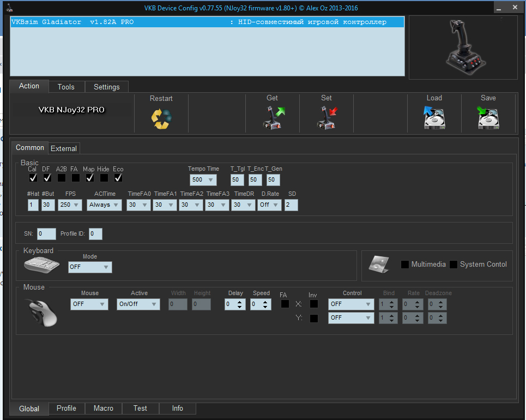526x420 pixels.
Task: Switch to the External tab
Action: coord(64,149)
